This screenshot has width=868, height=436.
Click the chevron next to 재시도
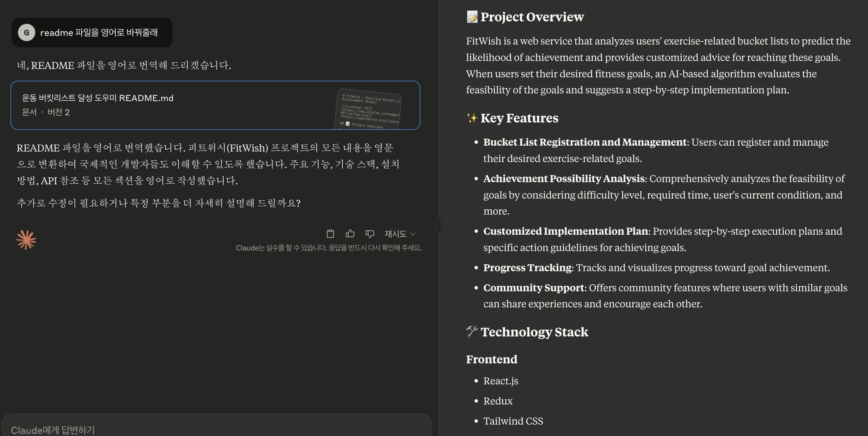[413, 234]
